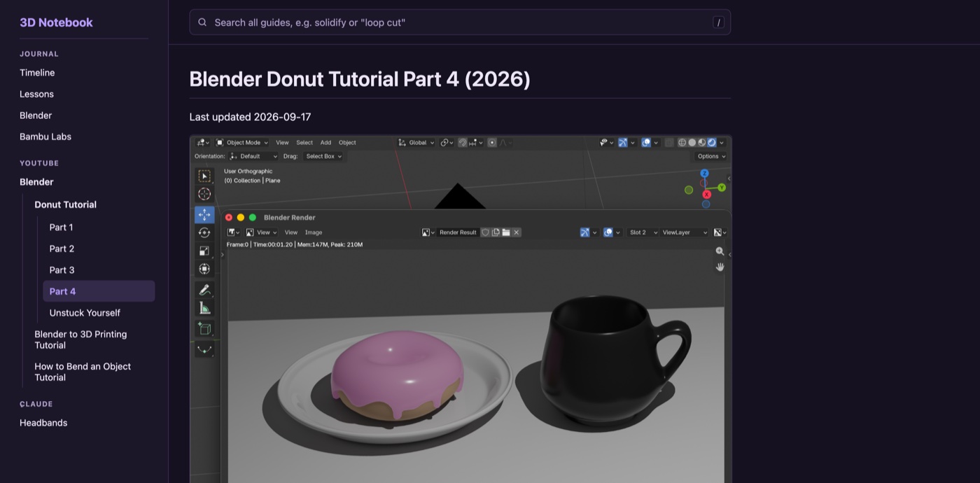
Task: Open Blender to 3D Printing Tutorial
Action: coord(80,339)
